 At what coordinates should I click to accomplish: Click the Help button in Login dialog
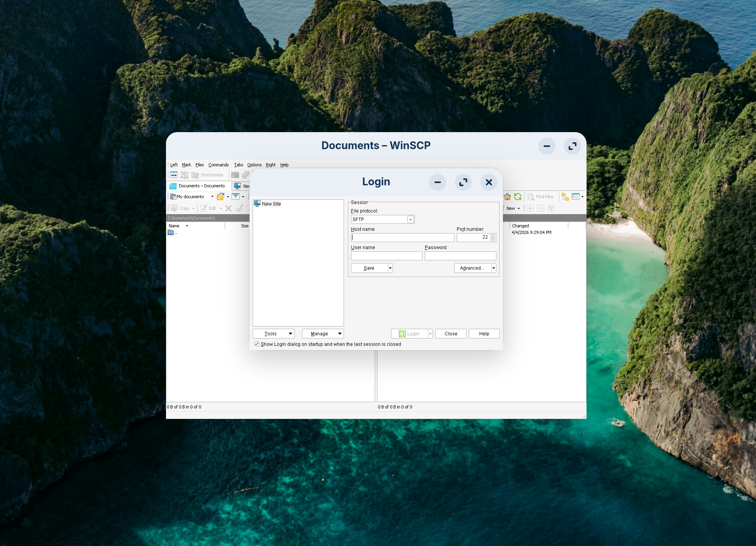click(484, 333)
